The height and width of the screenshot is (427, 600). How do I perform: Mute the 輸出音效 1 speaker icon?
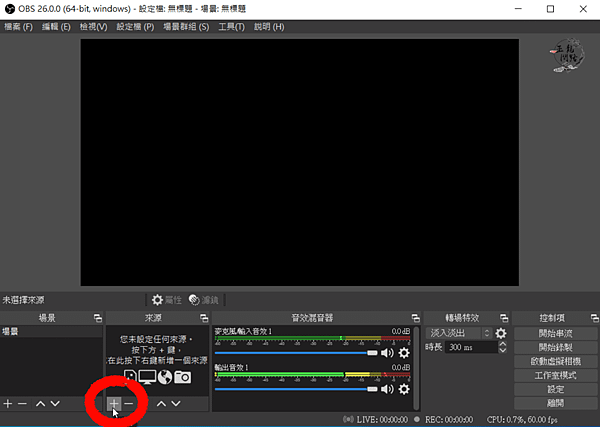click(387, 389)
